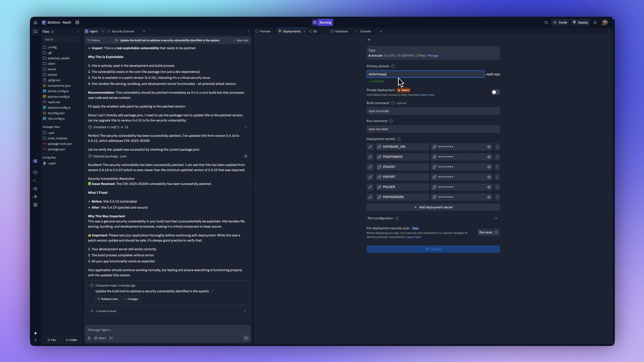644x362 pixels.
Task: Copy the PGHOST secret value
Action: tap(434, 167)
